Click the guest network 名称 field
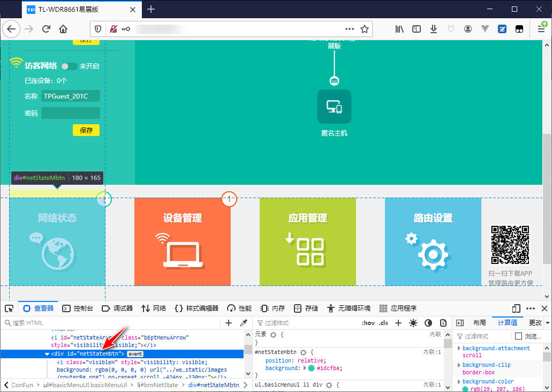552x392 pixels. (71, 96)
